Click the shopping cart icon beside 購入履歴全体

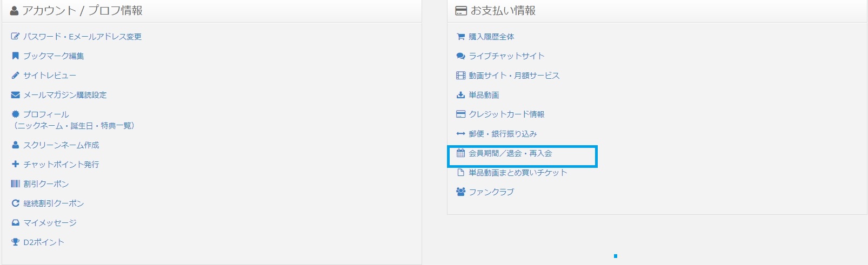pyautogui.click(x=460, y=37)
